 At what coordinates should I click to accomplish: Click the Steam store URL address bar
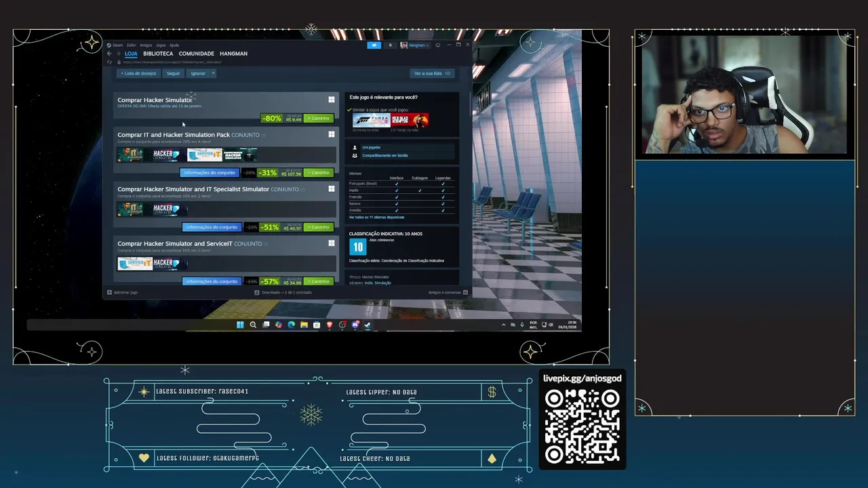[x=172, y=62]
